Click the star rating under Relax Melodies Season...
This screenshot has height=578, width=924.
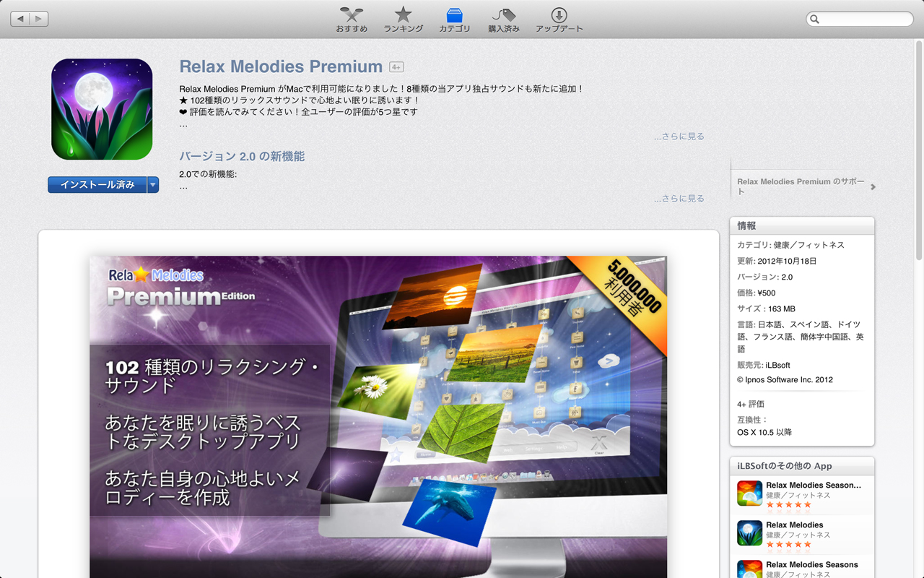tap(788, 505)
